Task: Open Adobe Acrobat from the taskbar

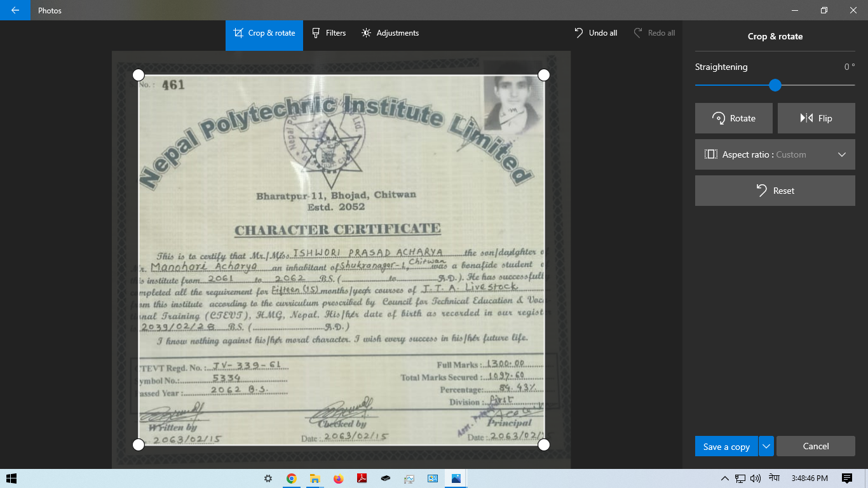Action: point(362,478)
